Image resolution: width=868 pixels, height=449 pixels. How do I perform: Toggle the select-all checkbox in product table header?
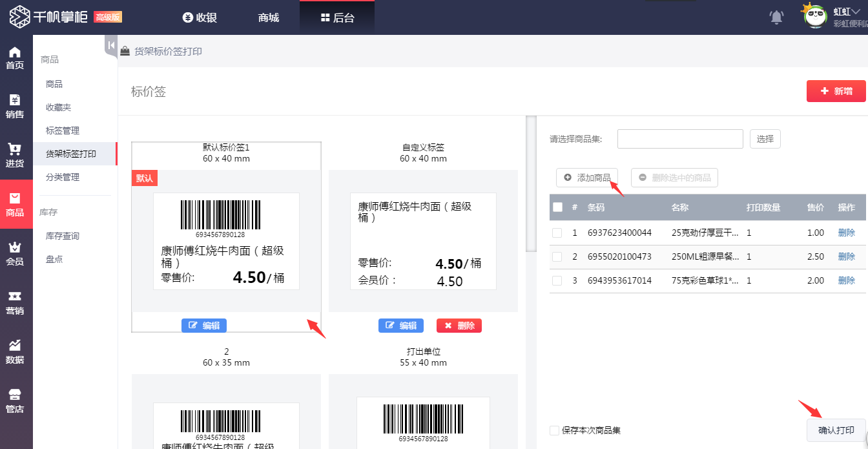pyautogui.click(x=557, y=207)
